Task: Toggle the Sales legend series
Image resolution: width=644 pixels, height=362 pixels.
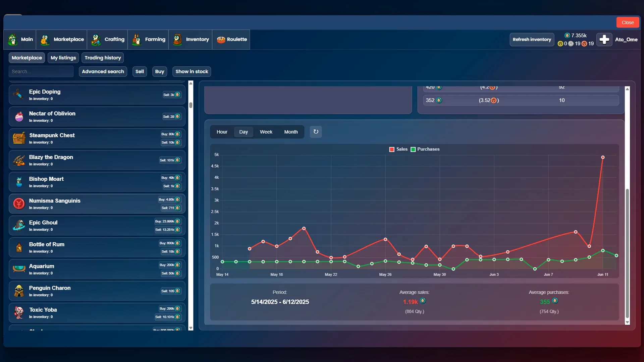Action: click(x=398, y=149)
